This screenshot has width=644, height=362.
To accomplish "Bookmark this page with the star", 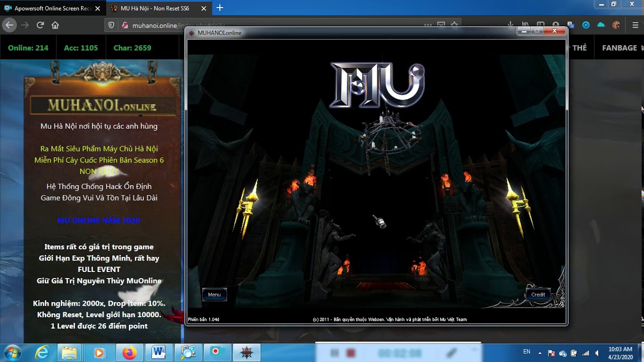I will click(454, 25).
